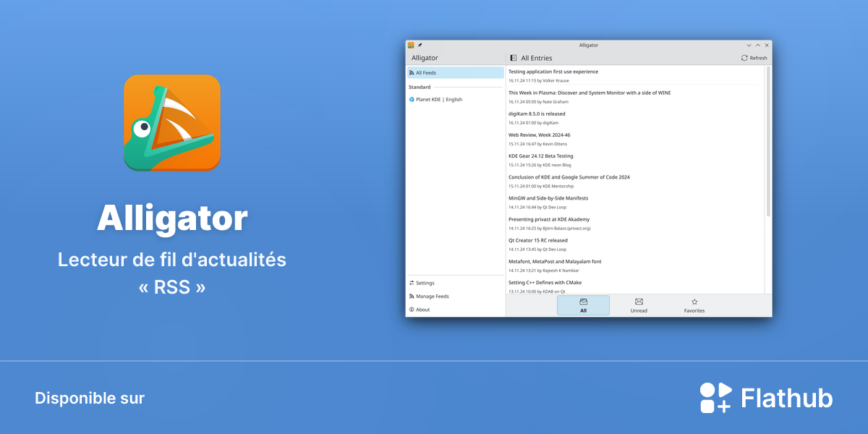Open 'Metafont, MetaPost and Malayalam font' entry
Viewport: 868px width, 434px height.
635,265
